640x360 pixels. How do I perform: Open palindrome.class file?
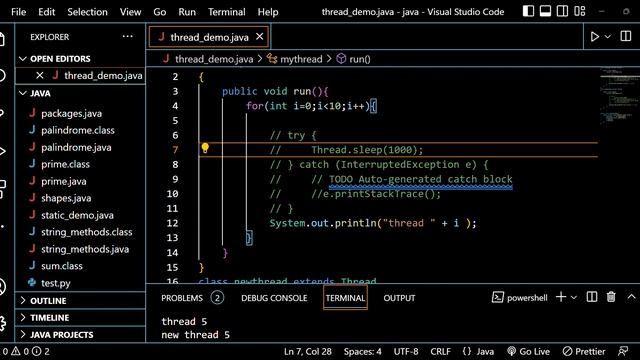[x=78, y=130]
